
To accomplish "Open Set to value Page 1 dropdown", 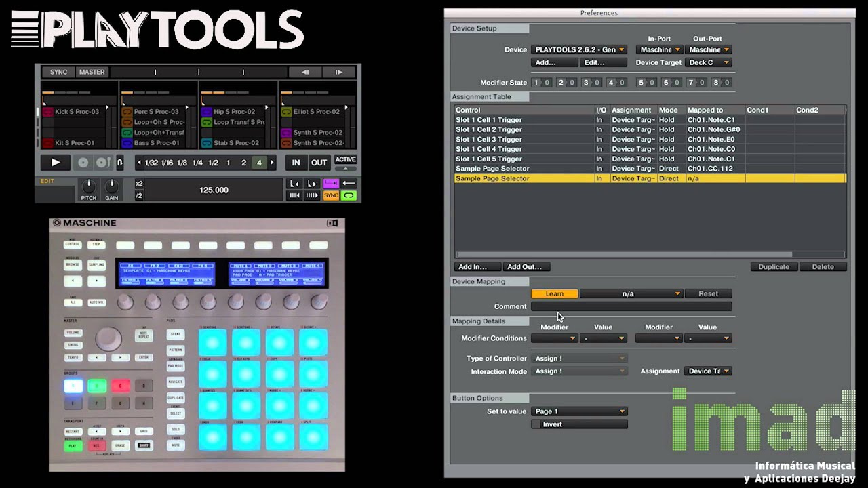I will [579, 411].
